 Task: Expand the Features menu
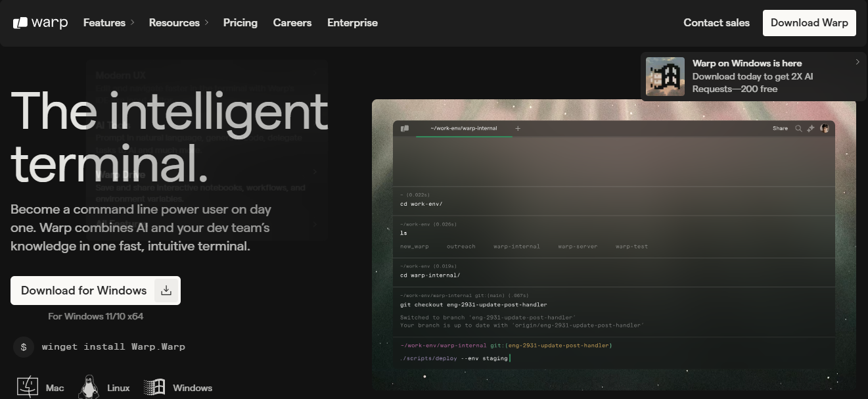pyautogui.click(x=108, y=22)
